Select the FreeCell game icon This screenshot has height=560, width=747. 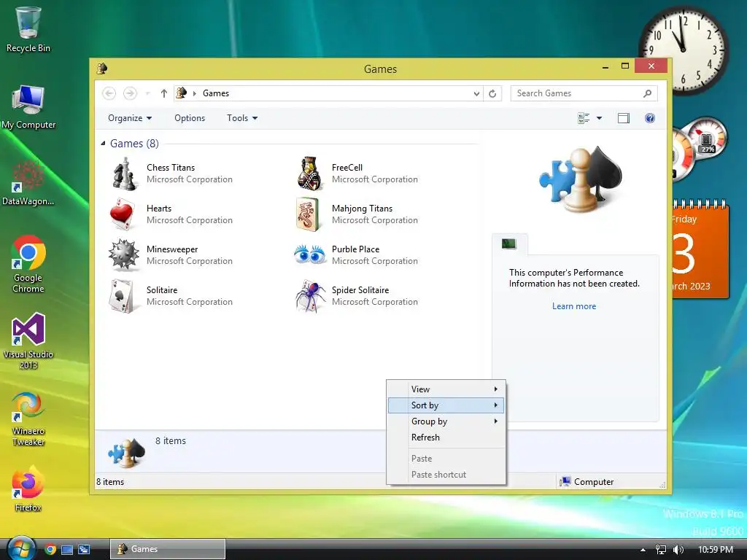310,174
